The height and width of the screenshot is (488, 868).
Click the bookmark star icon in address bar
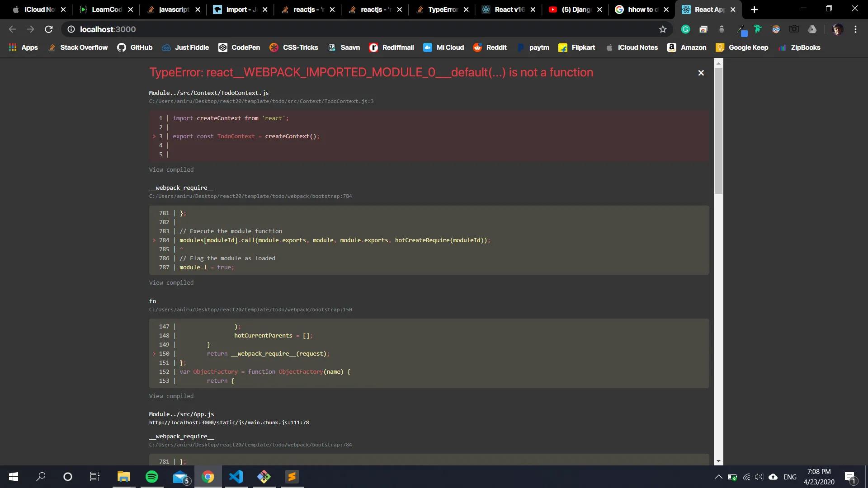(x=663, y=29)
